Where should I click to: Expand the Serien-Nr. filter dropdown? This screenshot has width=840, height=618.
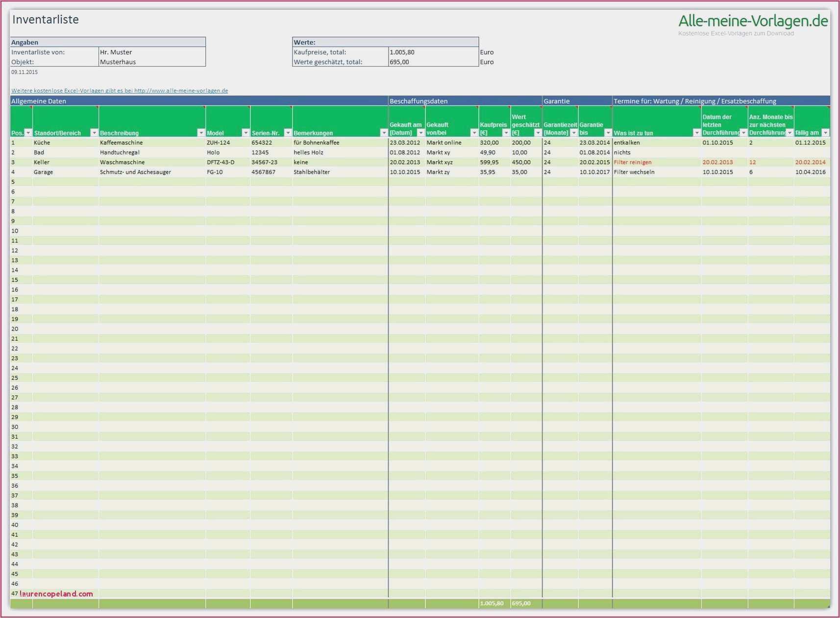tap(288, 133)
